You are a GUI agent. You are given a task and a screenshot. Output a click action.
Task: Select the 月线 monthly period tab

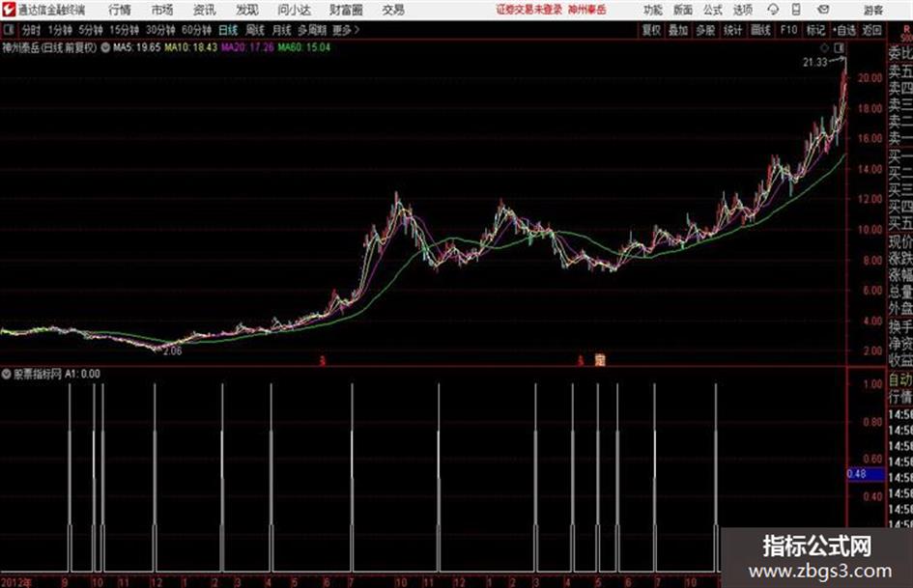click(x=282, y=30)
